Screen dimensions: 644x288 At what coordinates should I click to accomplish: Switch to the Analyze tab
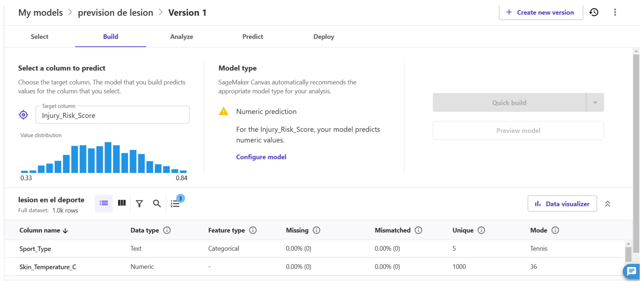pyautogui.click(x=181, y=37)
